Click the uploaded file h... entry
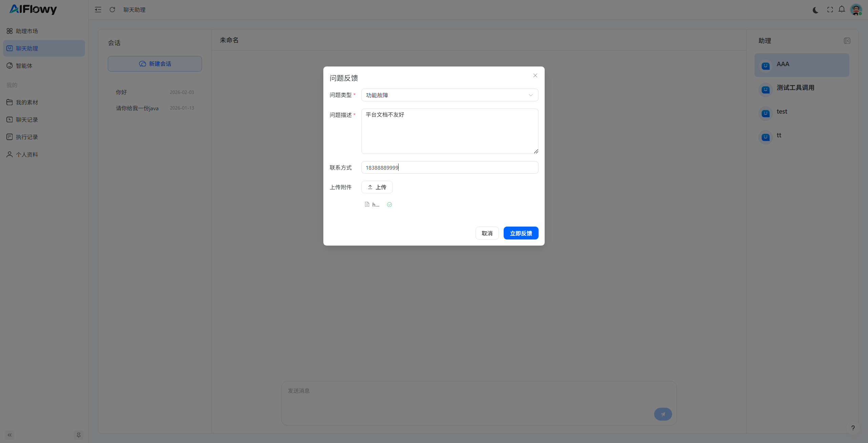868x443 pixels. click(375, 205)
